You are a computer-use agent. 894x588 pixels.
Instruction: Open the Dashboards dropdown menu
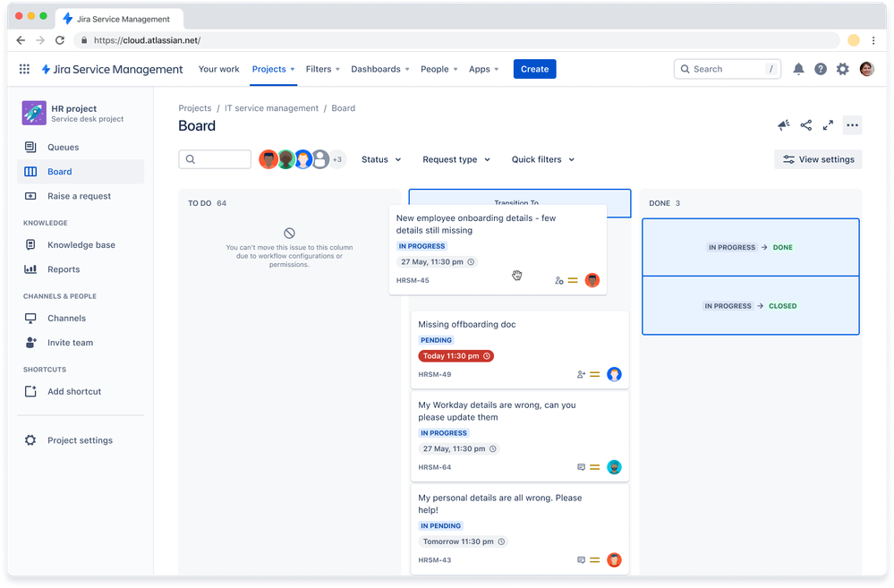click(x=380, y=69)
